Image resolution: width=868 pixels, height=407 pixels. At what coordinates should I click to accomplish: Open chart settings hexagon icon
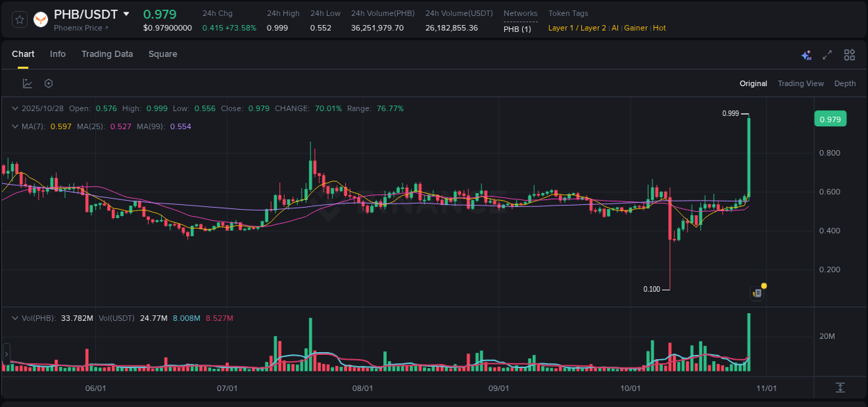click(x=48, y=83)
